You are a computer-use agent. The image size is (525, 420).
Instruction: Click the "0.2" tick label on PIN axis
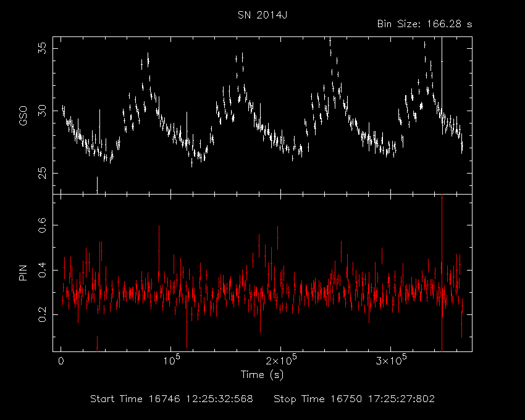[x=43, y=314]
